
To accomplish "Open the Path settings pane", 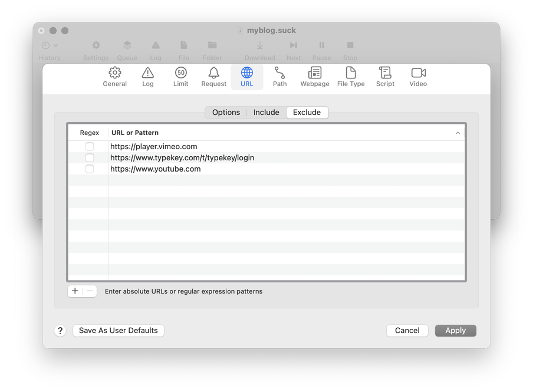I will [x=279, y=77].
